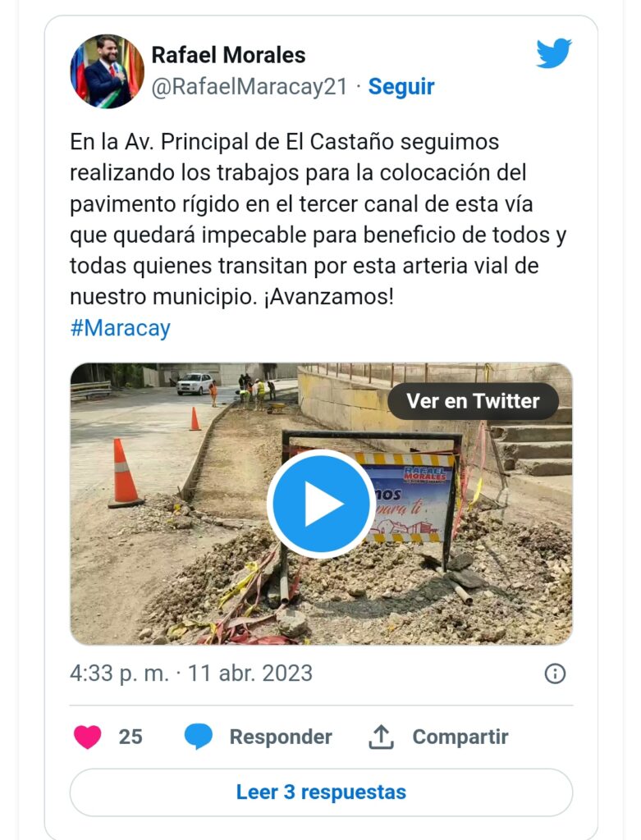Image resolution: width=641 pixels, height=840 pixels.
Task: Open the tweet info circle icon
Action: (555, 673)
